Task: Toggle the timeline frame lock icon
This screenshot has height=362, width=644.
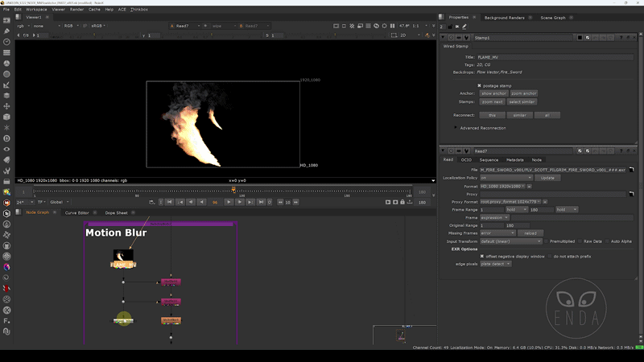Action: point(402,202)
